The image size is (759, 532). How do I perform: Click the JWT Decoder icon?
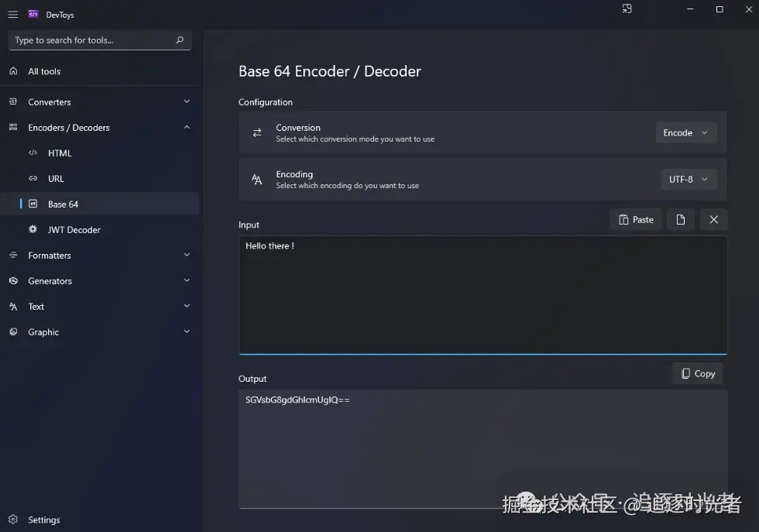click(x=33, y=229)
